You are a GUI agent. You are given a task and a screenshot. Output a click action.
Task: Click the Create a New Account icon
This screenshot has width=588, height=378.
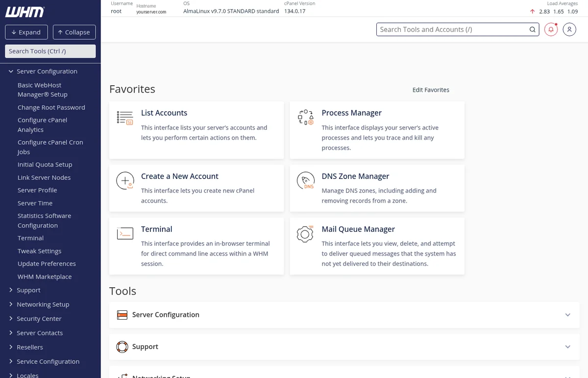click(125, 180)
